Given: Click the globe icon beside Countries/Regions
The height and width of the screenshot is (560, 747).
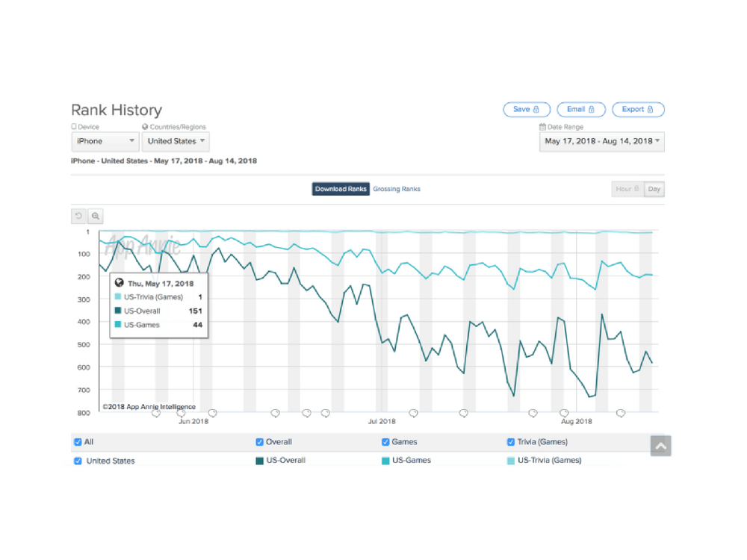Looking at the screenshot, I should pyautogui.click(x=145, y=127).
